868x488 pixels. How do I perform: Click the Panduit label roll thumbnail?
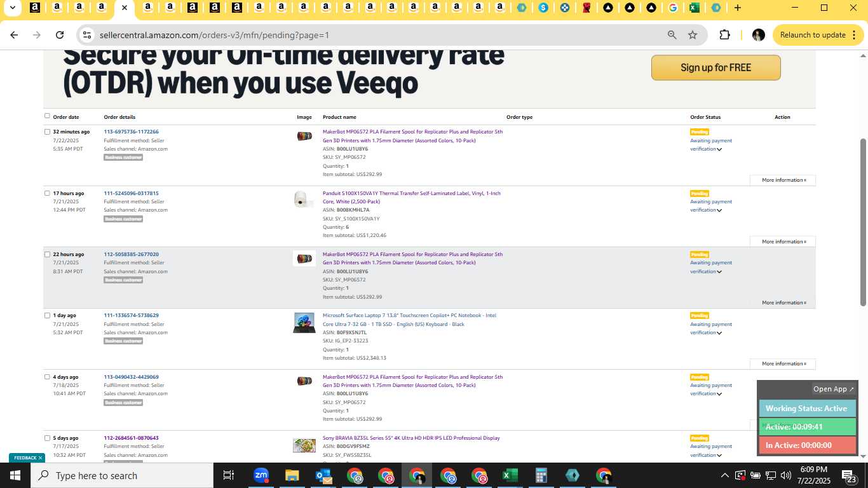(304, 200)
